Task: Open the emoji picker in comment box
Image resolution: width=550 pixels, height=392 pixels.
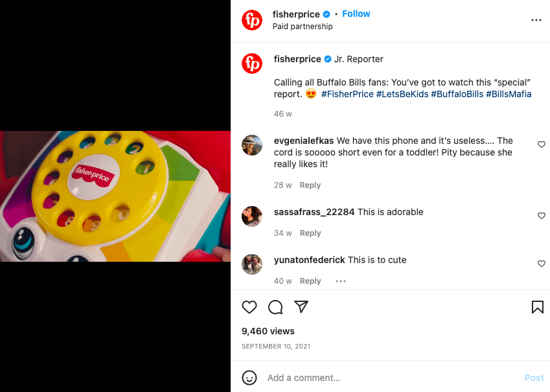Action: [x=249, y=378]
